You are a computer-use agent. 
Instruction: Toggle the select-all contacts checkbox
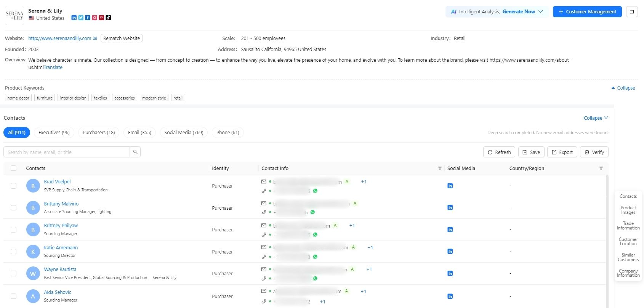[14, 168]
